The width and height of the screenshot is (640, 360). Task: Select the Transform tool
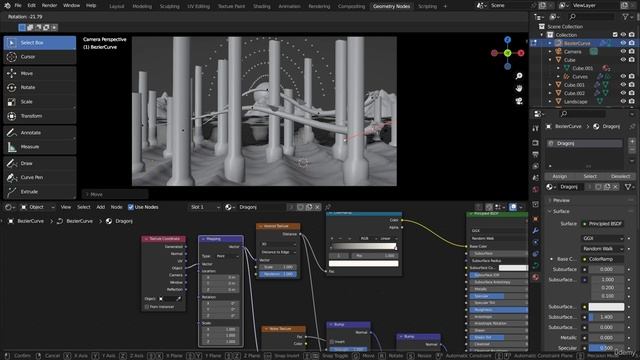(40, 116)
